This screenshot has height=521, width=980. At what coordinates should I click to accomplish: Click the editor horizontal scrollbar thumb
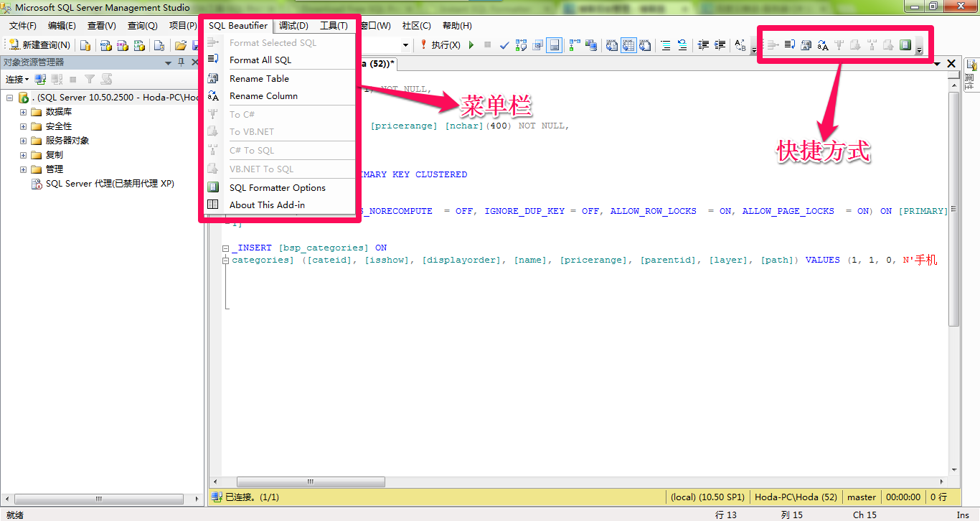311,482
